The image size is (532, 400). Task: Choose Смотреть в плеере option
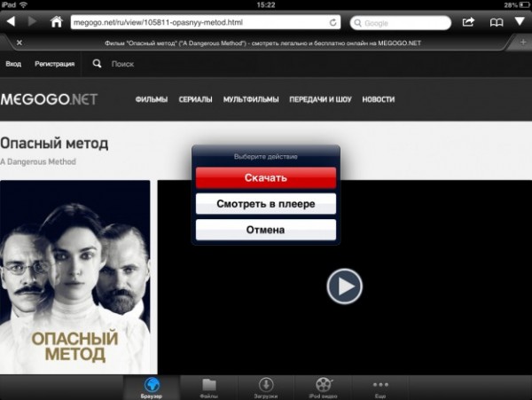click(265, 204)
